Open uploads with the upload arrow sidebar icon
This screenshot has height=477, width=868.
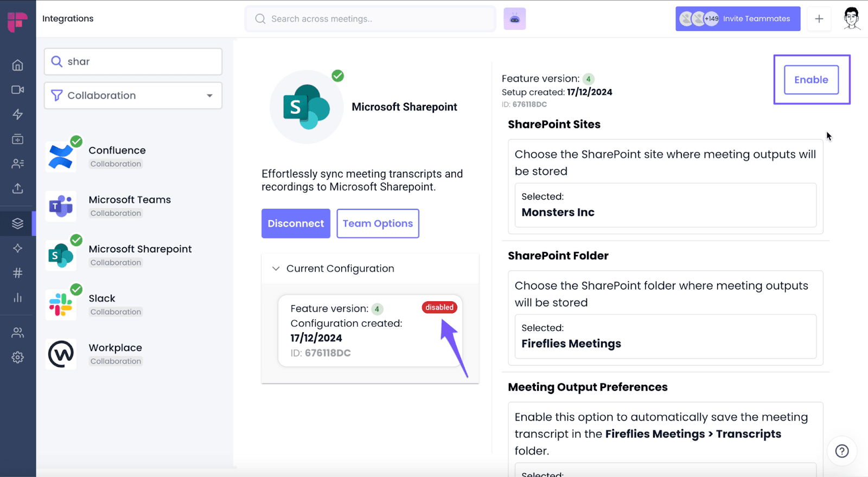(x=18, y=188)
